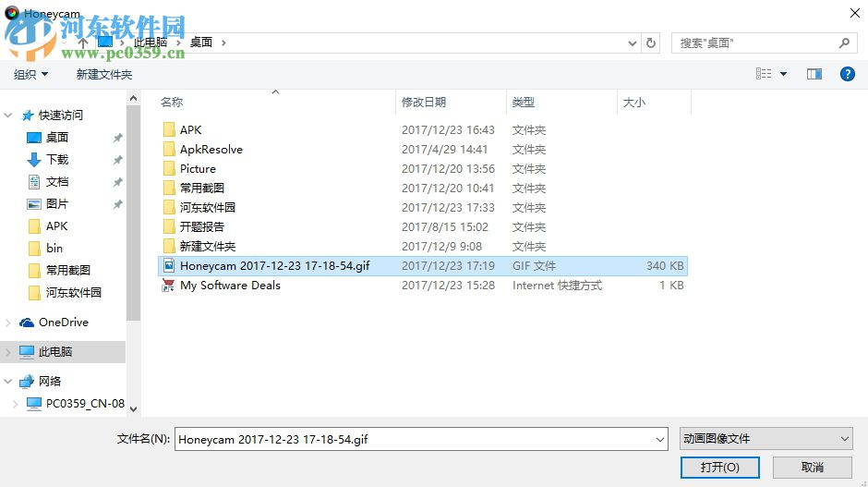Click the Internet 快捷方式 type cell

click(x=557, y=286)
